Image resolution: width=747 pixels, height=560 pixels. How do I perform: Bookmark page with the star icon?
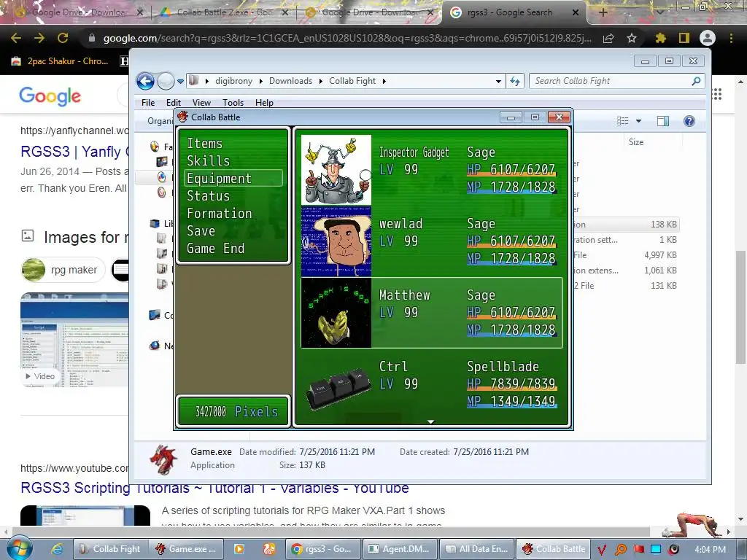(x=632, y=38)
